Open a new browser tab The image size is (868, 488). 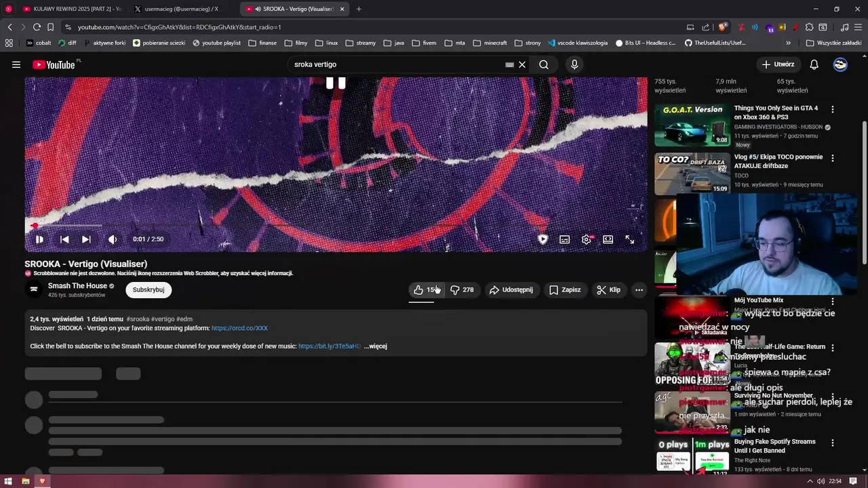[x=359, y=9]
